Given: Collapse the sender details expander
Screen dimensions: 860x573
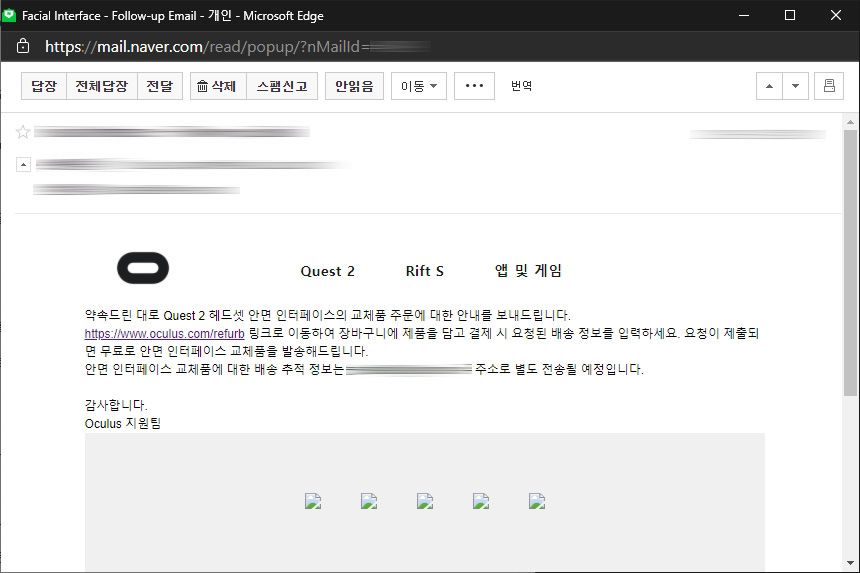Looking at the screenshot, I should [23, 164].
